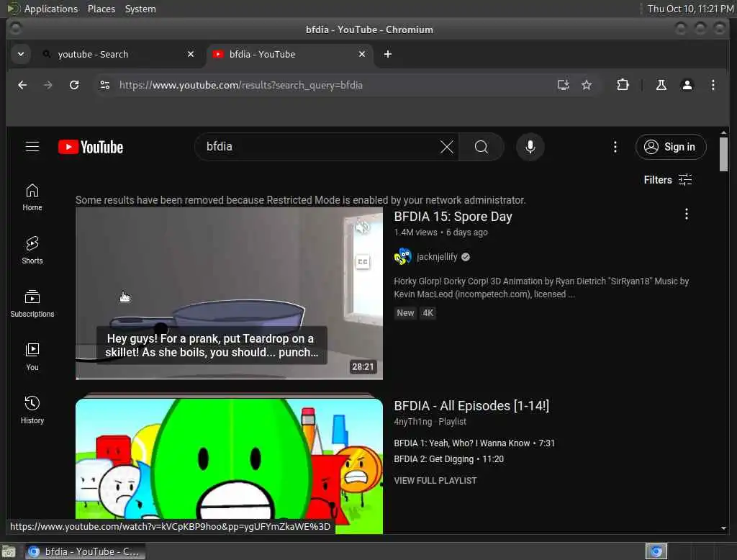Open the BFDIA All Episodes playlist thumbnail

[x=229, y=466]
